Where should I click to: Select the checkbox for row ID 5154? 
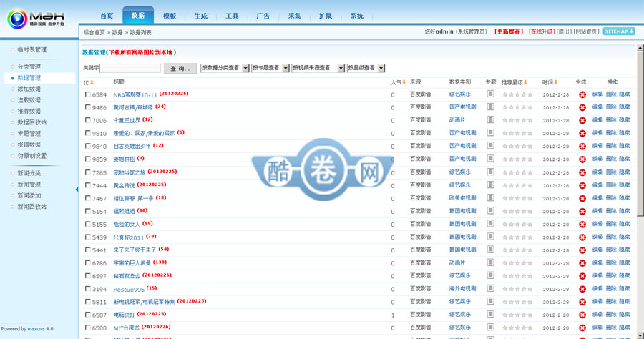pyautogui.click(x=88, y=211)
